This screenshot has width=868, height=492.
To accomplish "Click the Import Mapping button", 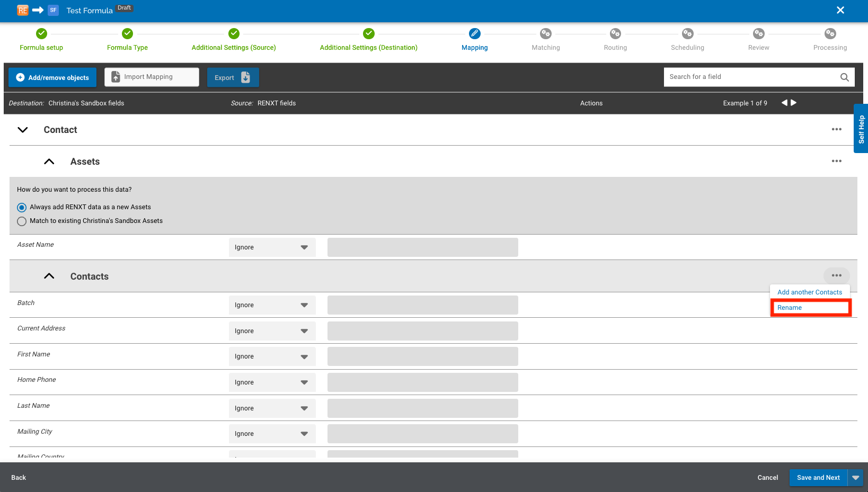I will pyautogui.click(x=152, y=77).
